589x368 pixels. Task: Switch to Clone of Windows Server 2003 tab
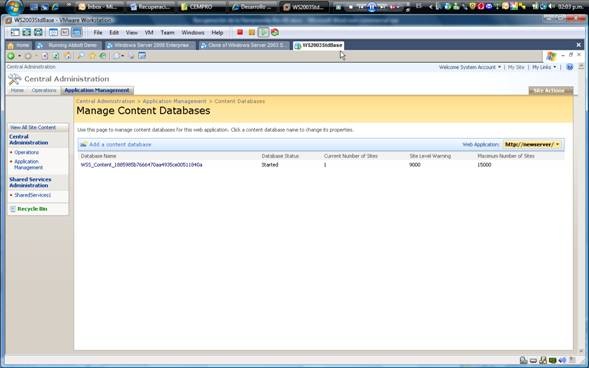[245, 45]
